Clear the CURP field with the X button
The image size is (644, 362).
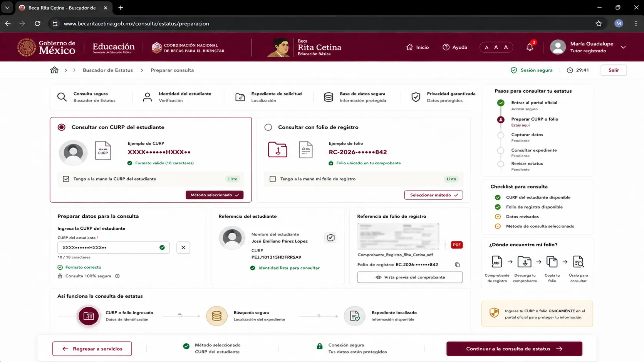pyautogui.click(x=183, y=247)
